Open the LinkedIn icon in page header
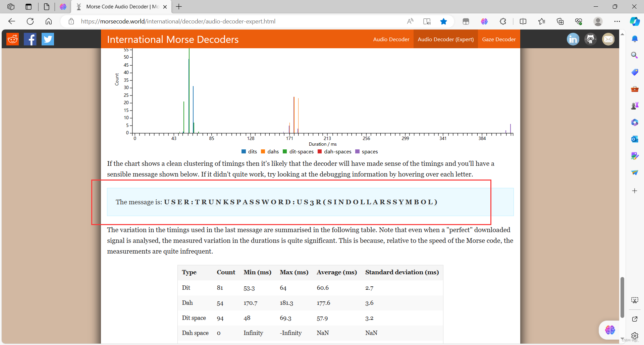The height and width of the screenshot is (345, 644). (x=573, y=39)
